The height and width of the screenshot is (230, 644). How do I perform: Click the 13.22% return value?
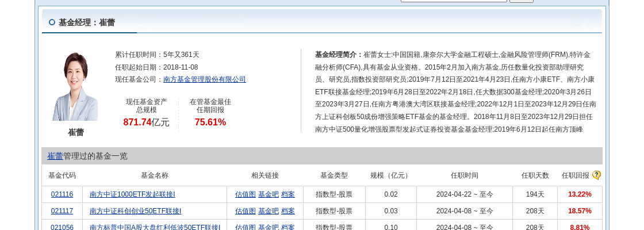(580, 194)
